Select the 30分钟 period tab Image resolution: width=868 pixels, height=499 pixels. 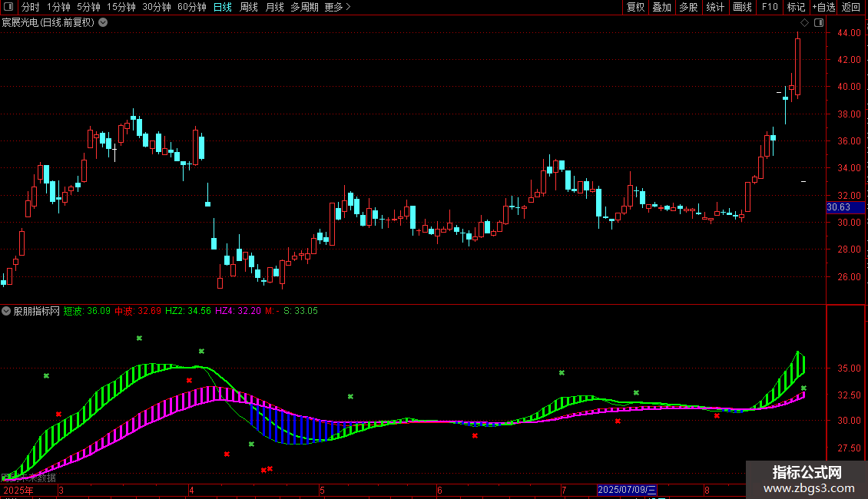pos(157,7)
